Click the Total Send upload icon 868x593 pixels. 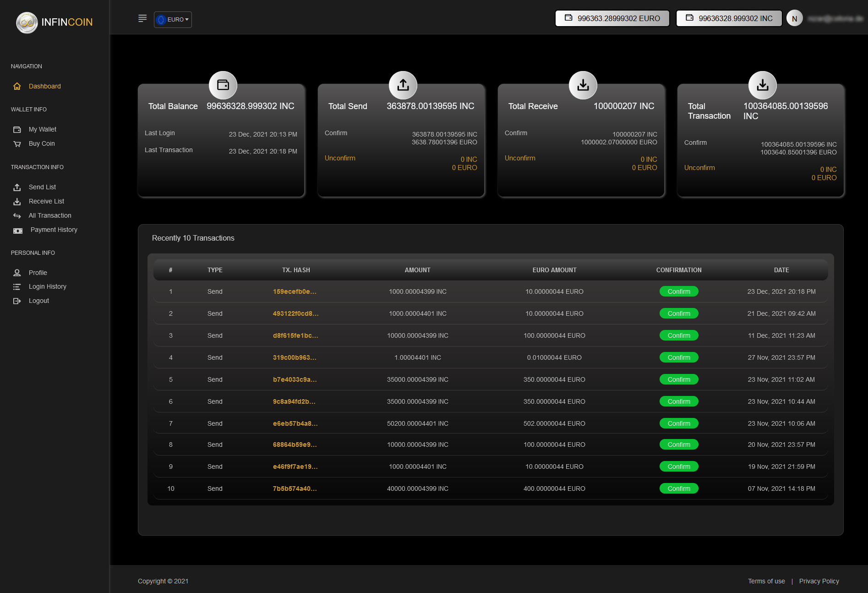pyautogui.click(x=403, y=85)
